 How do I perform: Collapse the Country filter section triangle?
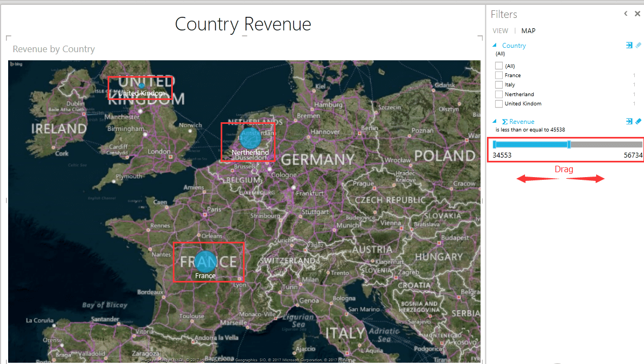494,46
